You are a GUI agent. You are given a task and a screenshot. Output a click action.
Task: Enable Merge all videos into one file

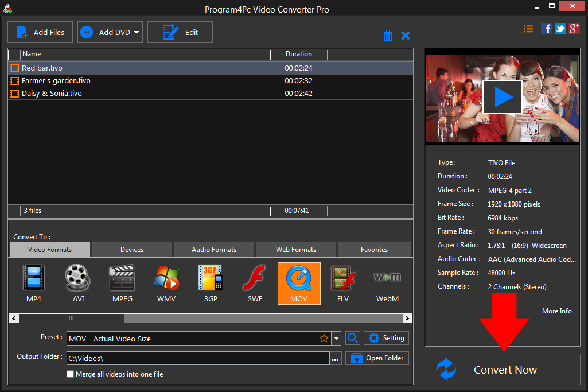point(70,374)
